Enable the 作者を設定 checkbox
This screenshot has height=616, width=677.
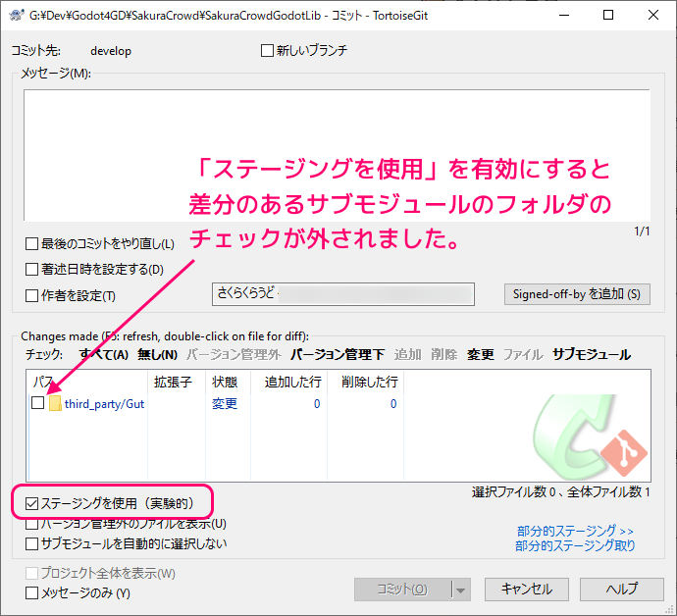pyautogui.click(x=32, y=295)
